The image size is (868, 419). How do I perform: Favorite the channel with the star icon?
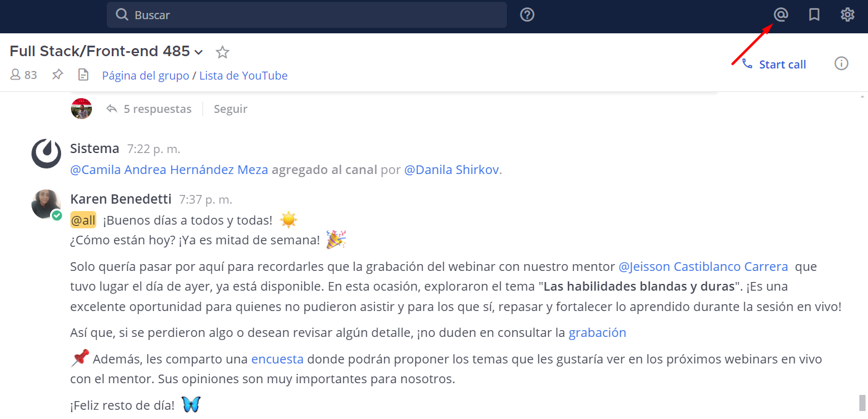click(223, 52)
